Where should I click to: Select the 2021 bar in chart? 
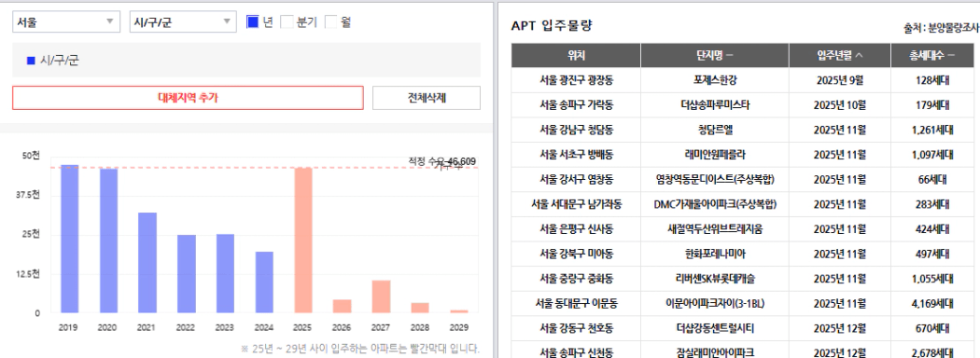pyautogui.click(x=147, y=262)
